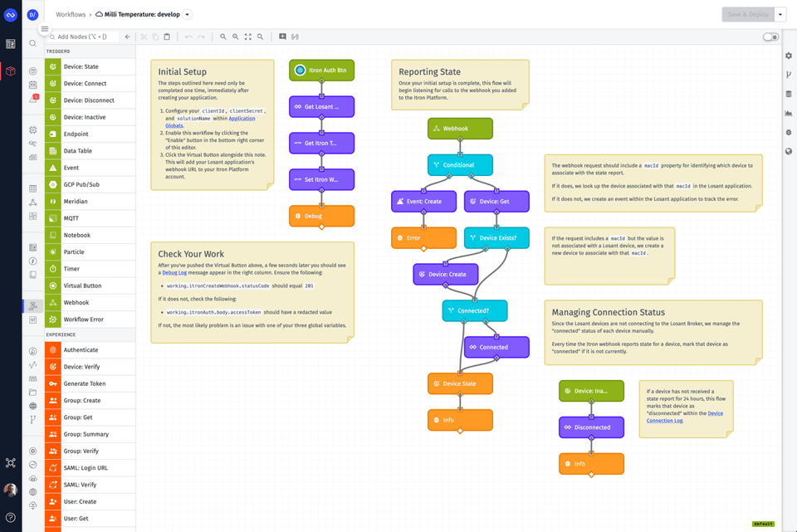Image resolution: width=797 pixels, height=532 pixels.
Task: Open the versions branch icon panel
Action: pos(789,75)
